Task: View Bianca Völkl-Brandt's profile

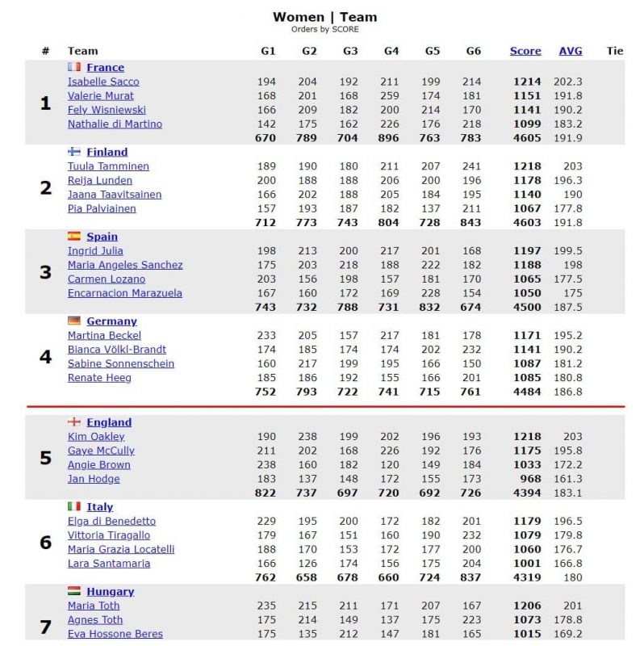Action: click(117, 350)
